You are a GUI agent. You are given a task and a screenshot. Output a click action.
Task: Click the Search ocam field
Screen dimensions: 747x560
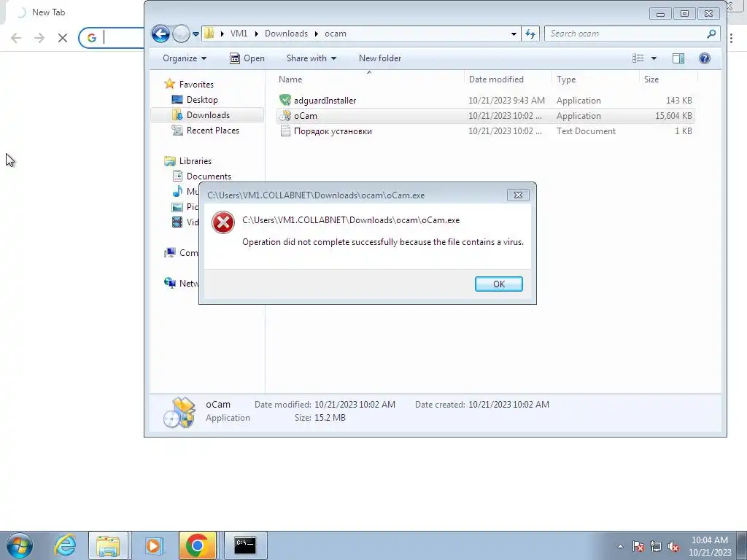click(632, 34)
